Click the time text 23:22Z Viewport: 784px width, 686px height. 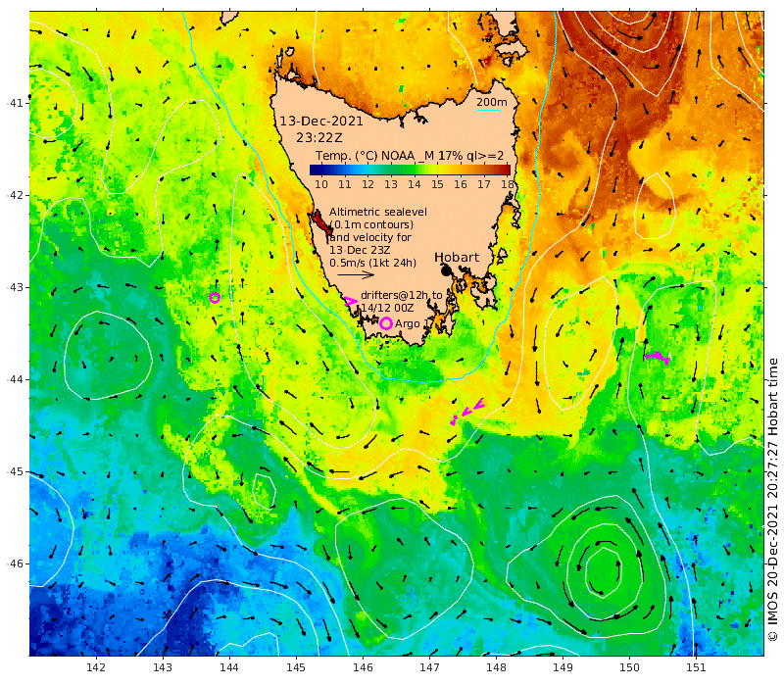pyautogui.click(x=319, y=137)
